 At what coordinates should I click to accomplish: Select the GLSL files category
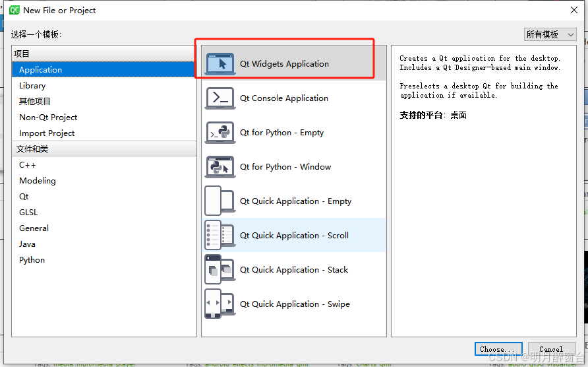[x=104, y=213]
